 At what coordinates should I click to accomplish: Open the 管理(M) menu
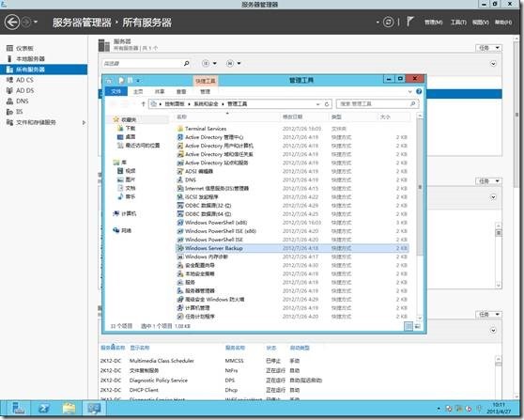(x=434, y=23)
